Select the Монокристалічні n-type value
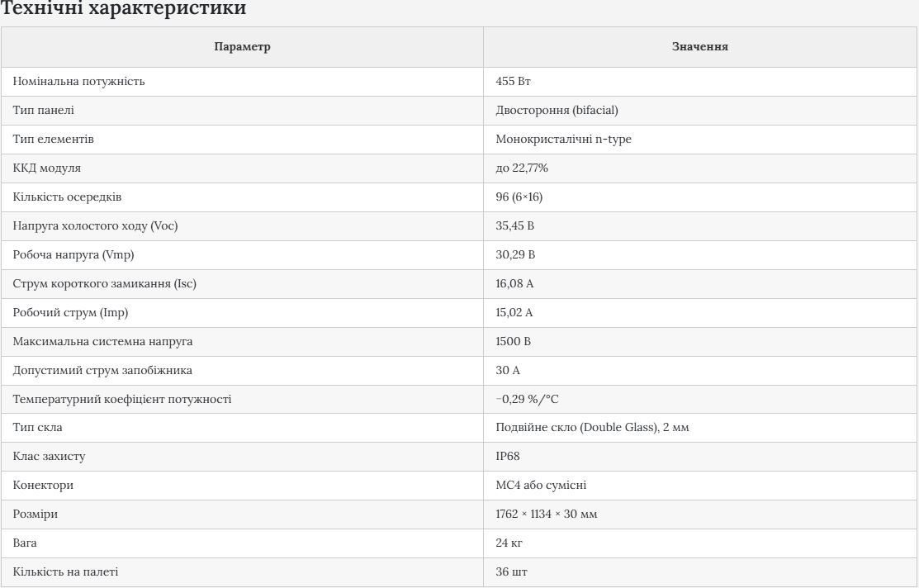This screenshot has width=919, height=588. (x=563, y=139)
